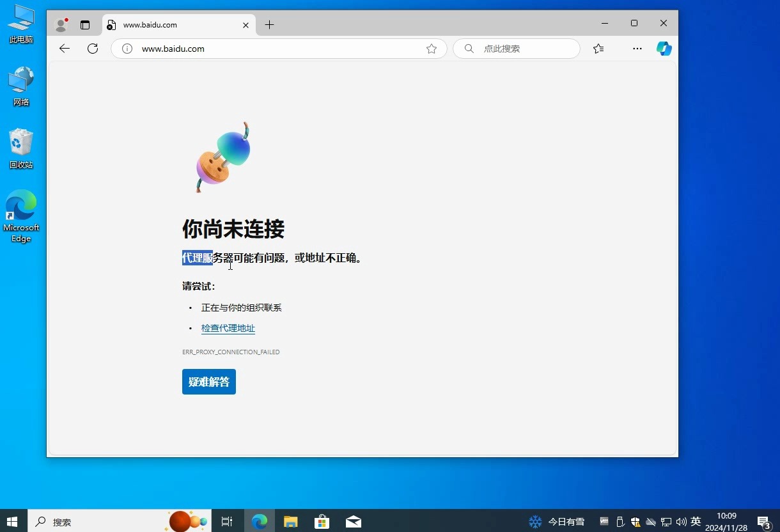Refresh the page
The image size is (780, 532).
pos(93,49)
